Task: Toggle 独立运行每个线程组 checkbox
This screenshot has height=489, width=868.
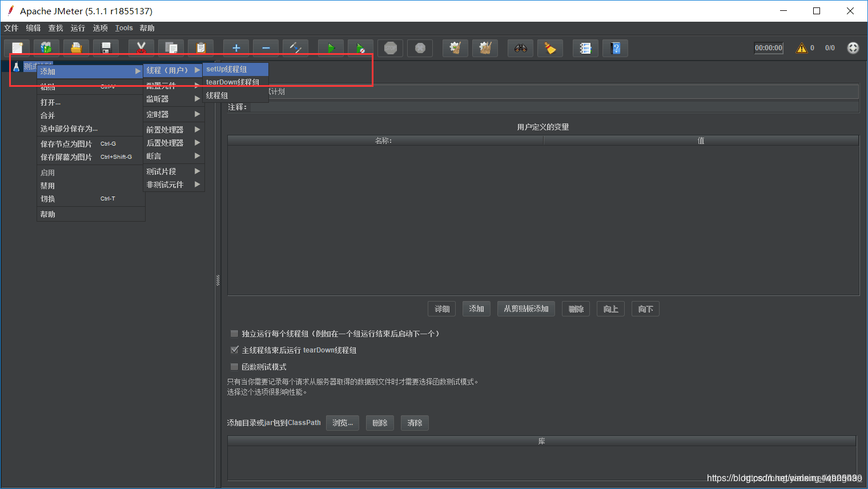Action: coord(234,334)
